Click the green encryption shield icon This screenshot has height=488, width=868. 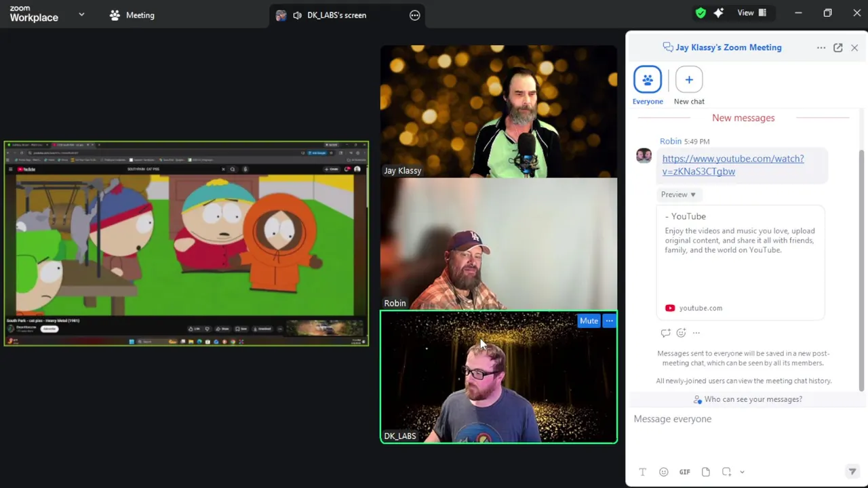[701, 13]
